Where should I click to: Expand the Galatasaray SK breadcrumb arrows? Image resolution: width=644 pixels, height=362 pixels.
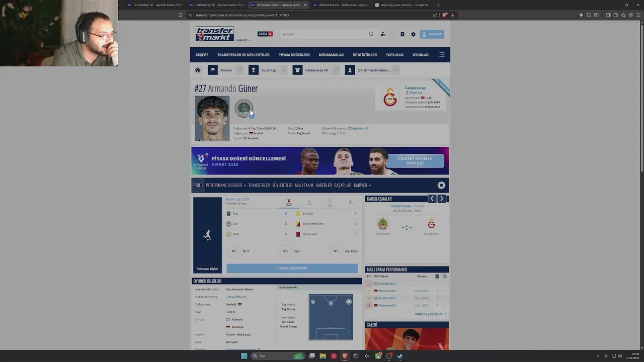[336, 70]
